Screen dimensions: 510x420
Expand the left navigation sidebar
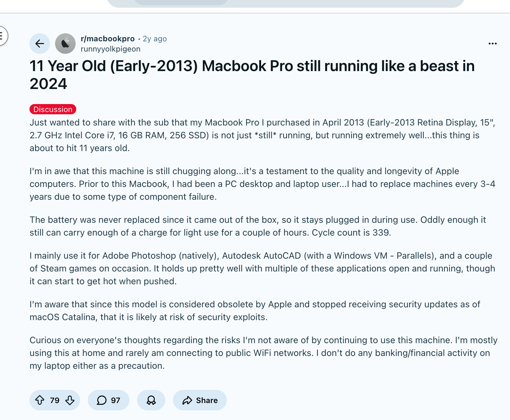(2, 36)
